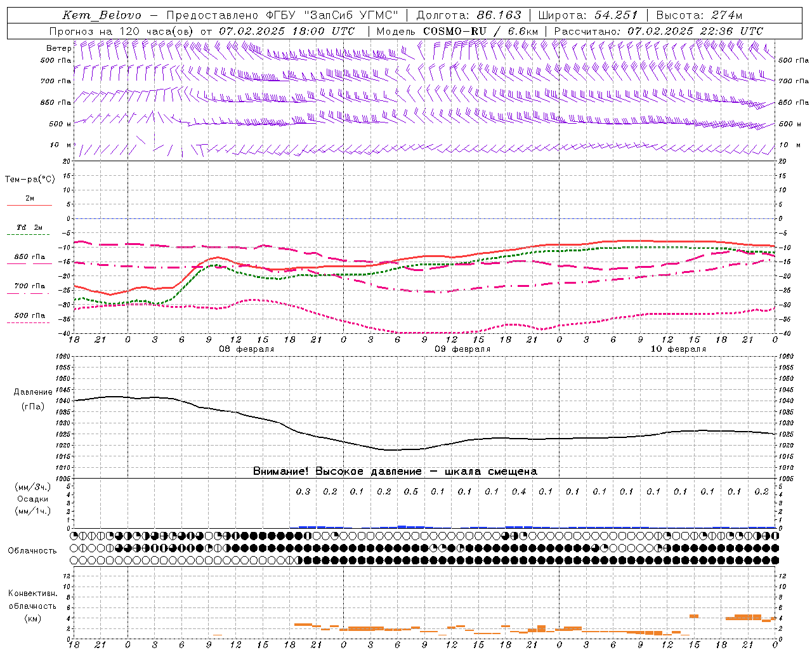Select the Долгота: 86.163 value

pyautogui.click(x=468, y=15)
